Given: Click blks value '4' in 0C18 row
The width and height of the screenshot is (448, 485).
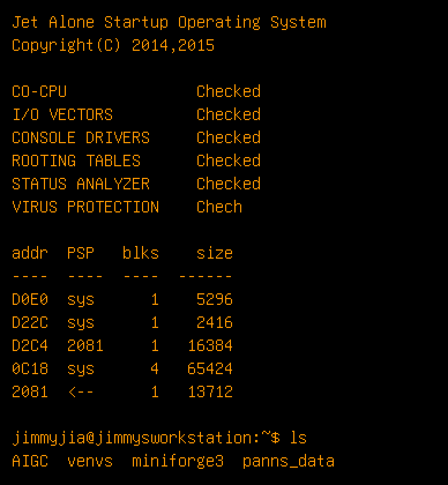Looking at the screenshot, I should coord(155,369).
